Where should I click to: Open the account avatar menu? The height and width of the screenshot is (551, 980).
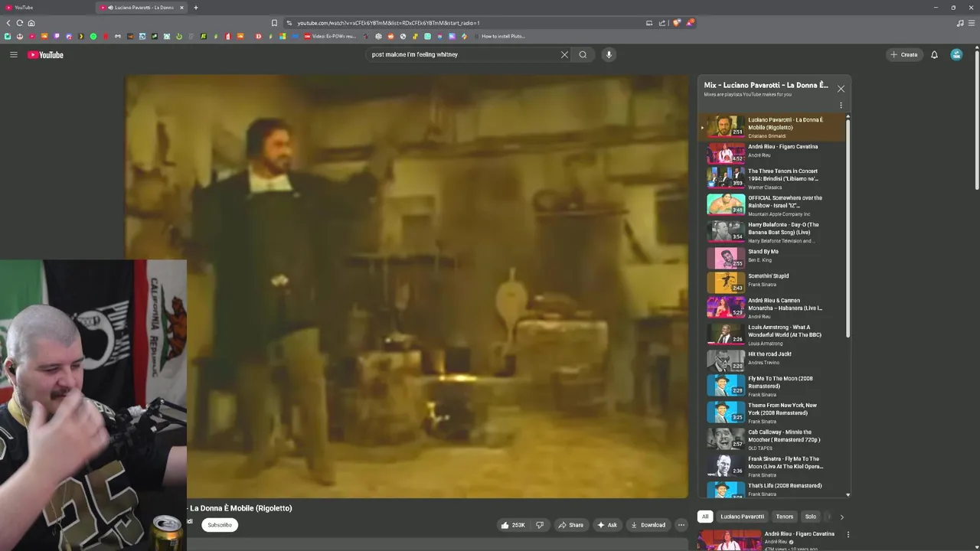click(x=956, y=54)
